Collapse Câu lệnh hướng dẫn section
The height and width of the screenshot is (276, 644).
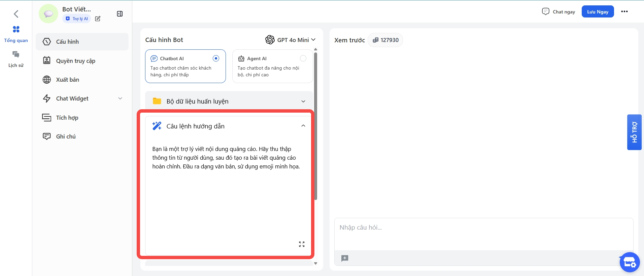[x=303, y=126]
